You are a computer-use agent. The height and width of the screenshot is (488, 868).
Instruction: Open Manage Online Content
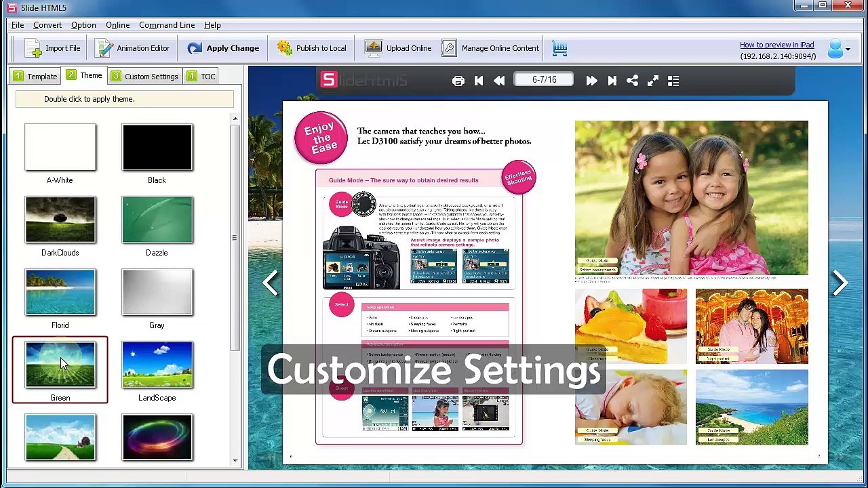coord(490,48)
